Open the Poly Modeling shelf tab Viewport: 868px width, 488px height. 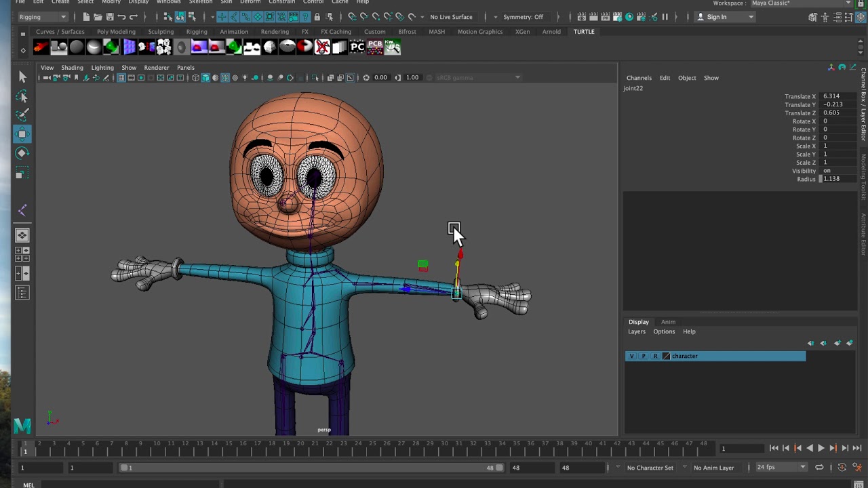pos(116,32)
